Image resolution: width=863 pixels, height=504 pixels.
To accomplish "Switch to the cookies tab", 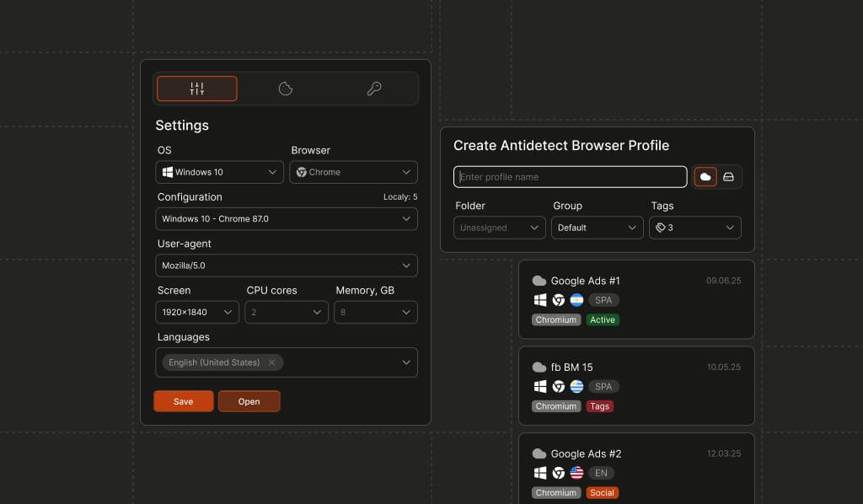I will 286,88.
